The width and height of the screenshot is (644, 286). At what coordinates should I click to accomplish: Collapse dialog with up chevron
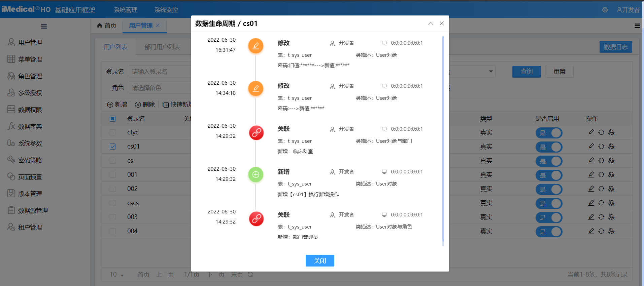pyautogui.click(x=431, y=24)
